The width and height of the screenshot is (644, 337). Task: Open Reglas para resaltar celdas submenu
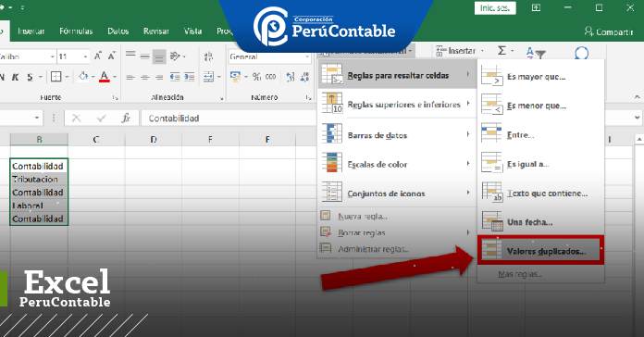(x=397, y=75)
